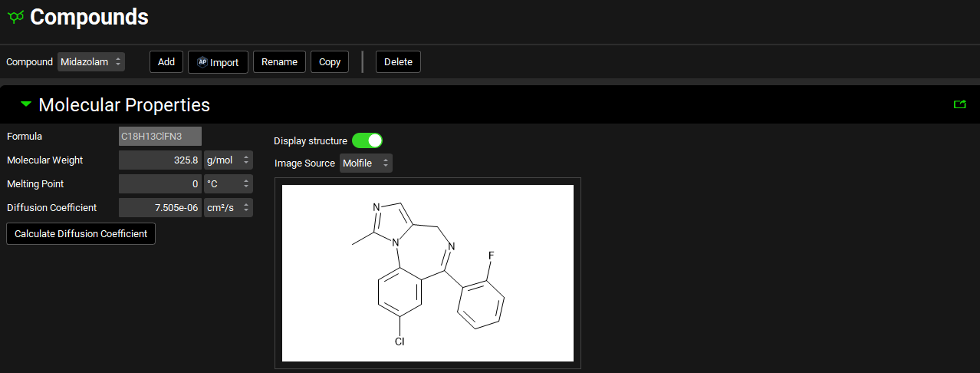This screenshot has height=373, width=980.
Task: Open the Diffusion Coefficient cm²/s unit dropdown
Action: [228, 208]
